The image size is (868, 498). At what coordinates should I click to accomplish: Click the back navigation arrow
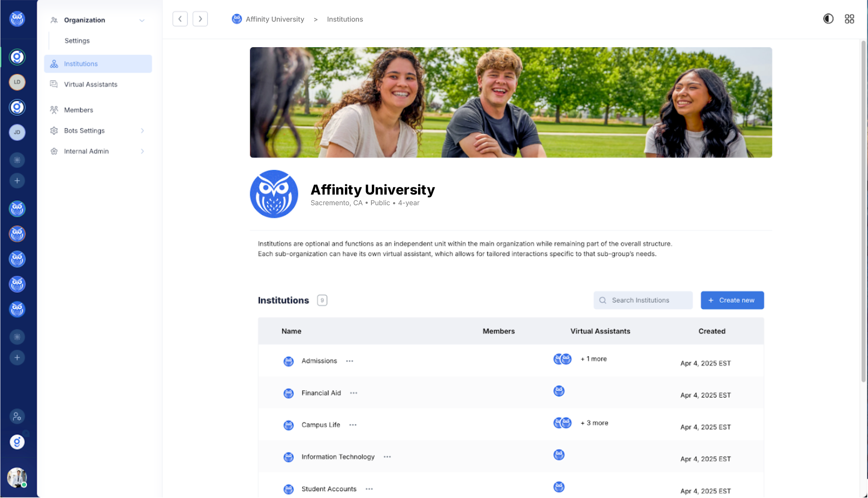[x=180, y=19]
